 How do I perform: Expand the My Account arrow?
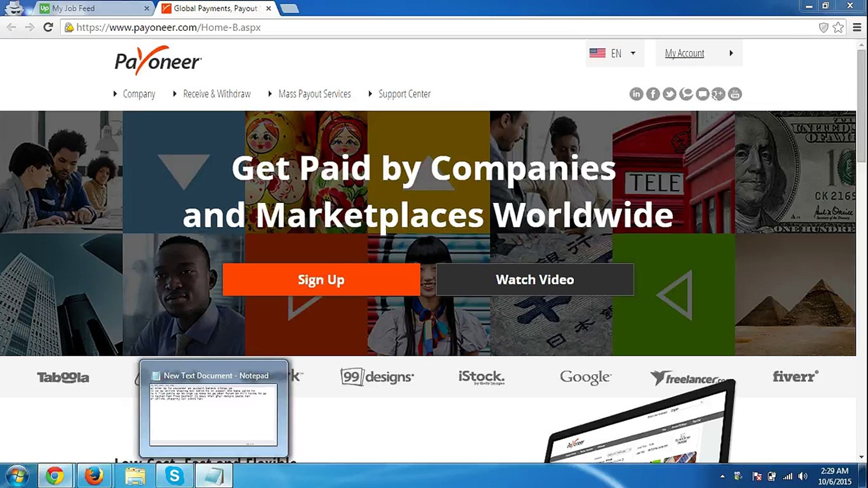point(732,53)
